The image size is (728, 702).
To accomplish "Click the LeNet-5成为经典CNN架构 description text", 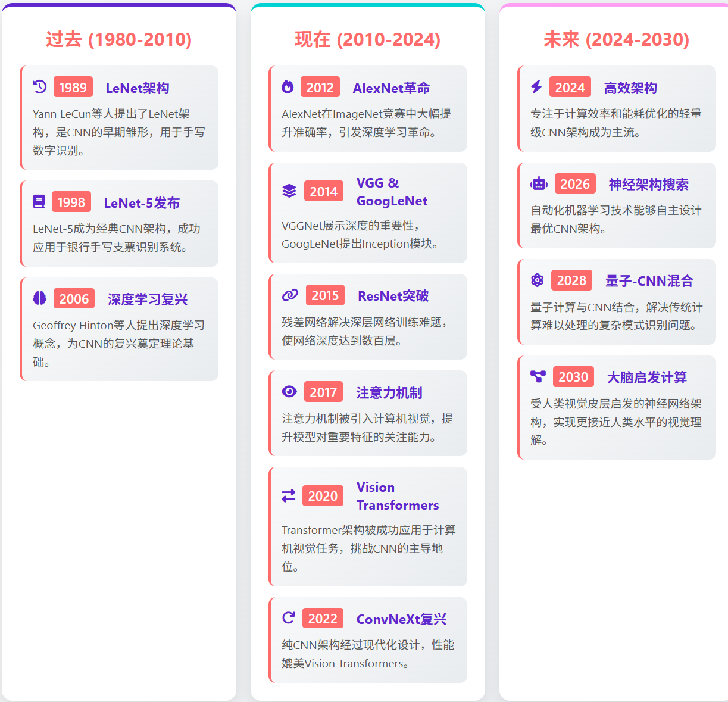I will pyautogui.click(x=117, y=238).
